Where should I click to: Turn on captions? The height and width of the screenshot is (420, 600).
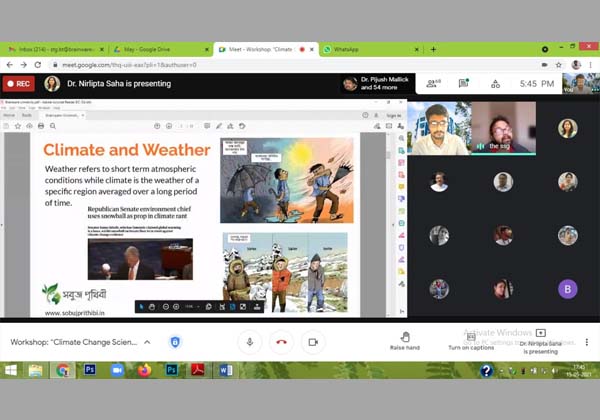[471, 341]
